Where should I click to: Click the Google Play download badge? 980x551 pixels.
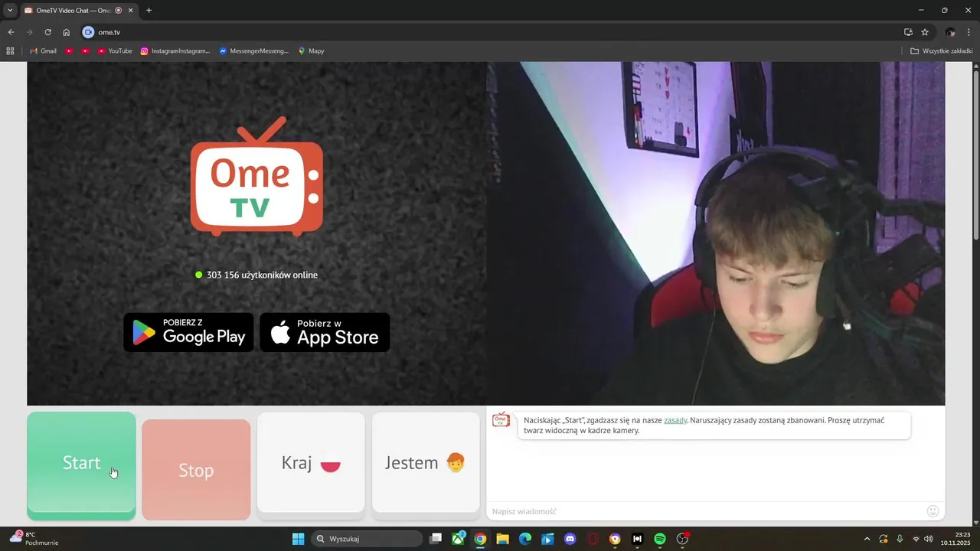pyautogui.click(x=188, y=332)
